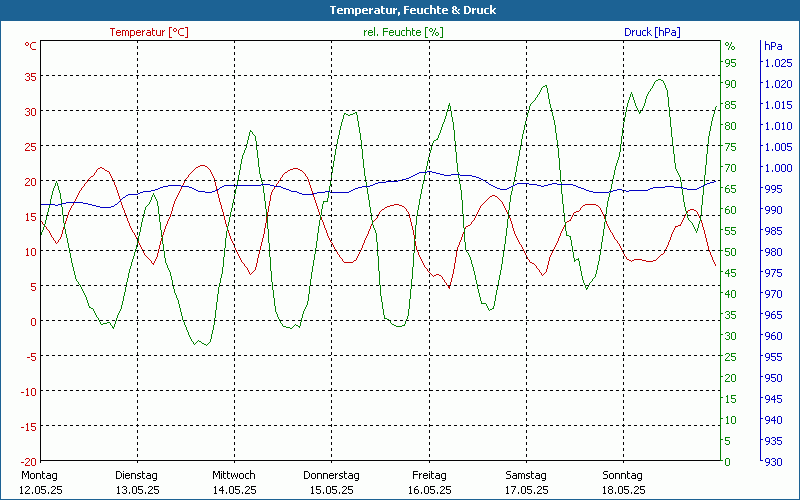Click pressure axis value 995

coord(773,189)
